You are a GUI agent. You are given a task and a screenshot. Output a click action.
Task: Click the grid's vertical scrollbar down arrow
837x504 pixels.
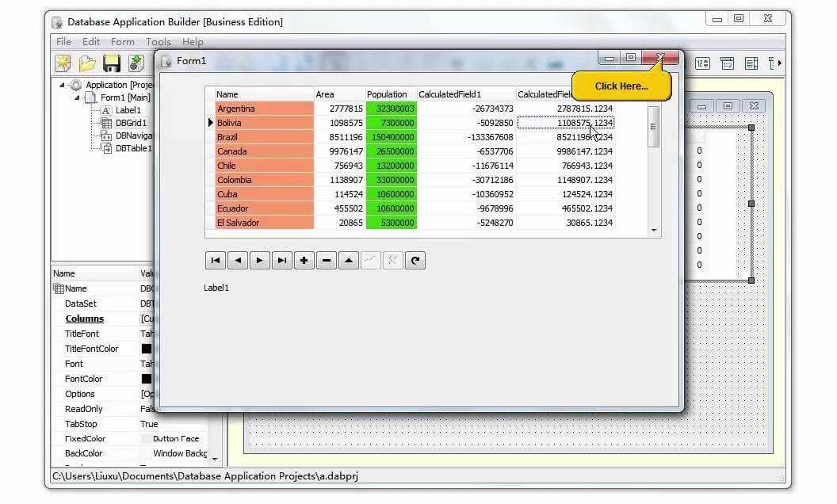(654, 231)
